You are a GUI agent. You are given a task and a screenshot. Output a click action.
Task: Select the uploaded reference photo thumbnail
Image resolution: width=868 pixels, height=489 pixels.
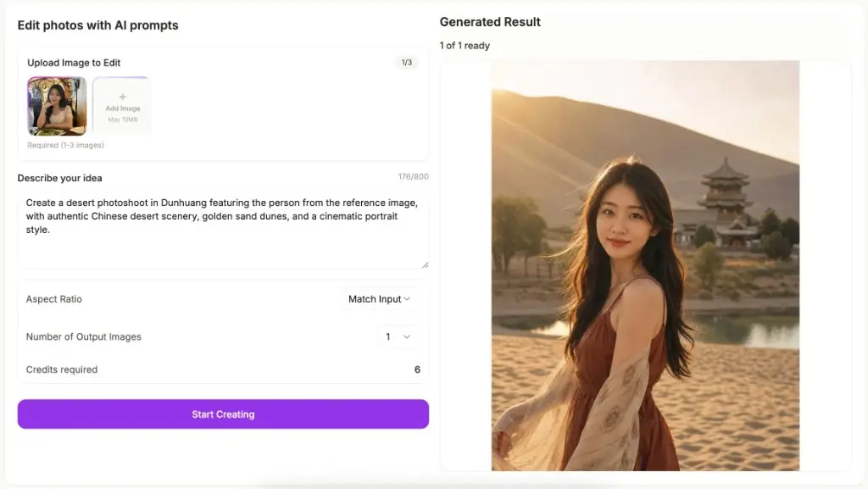click(57, 106)
